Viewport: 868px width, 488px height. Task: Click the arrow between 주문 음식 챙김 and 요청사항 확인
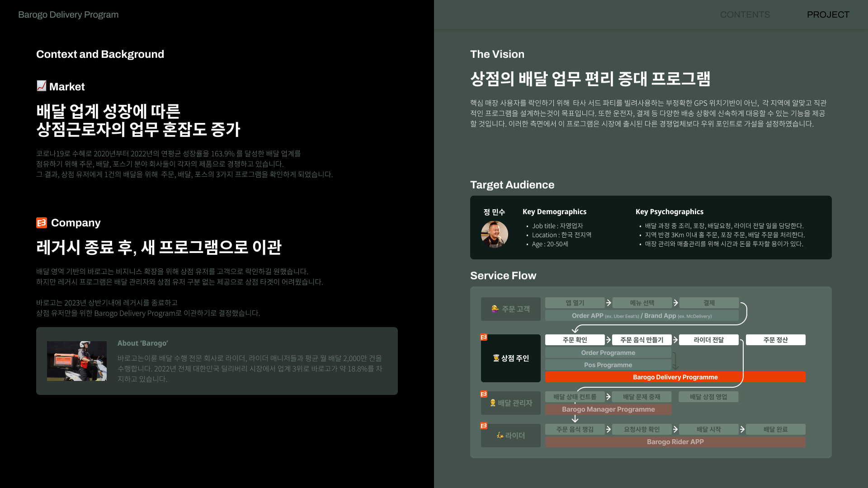(x=609, y=429)
